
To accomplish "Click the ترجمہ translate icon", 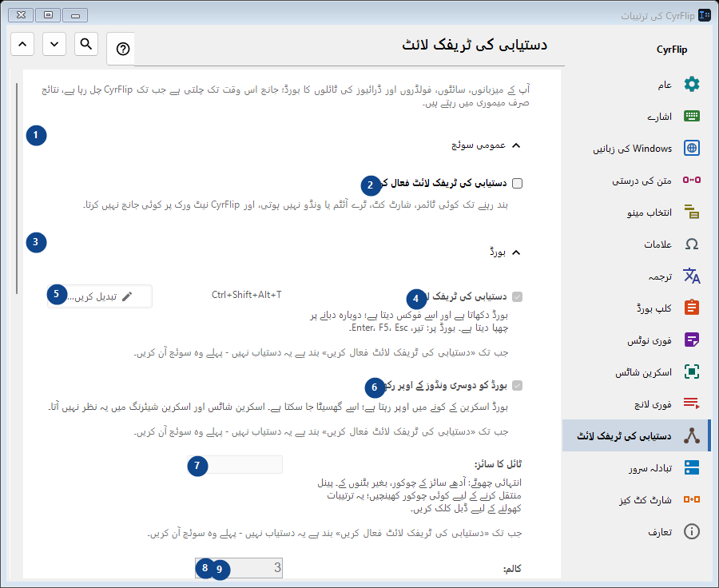I will click(x=692, y=276).
